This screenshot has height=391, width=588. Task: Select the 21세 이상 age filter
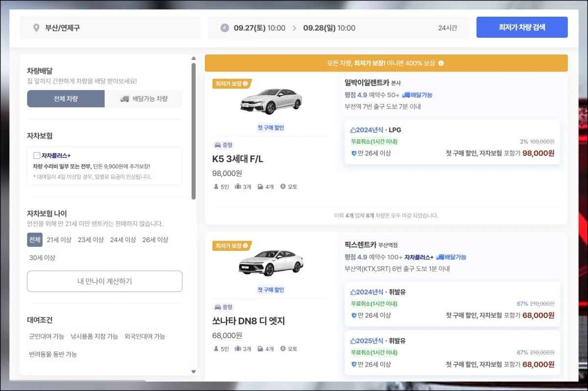click(x=59, y=240)
